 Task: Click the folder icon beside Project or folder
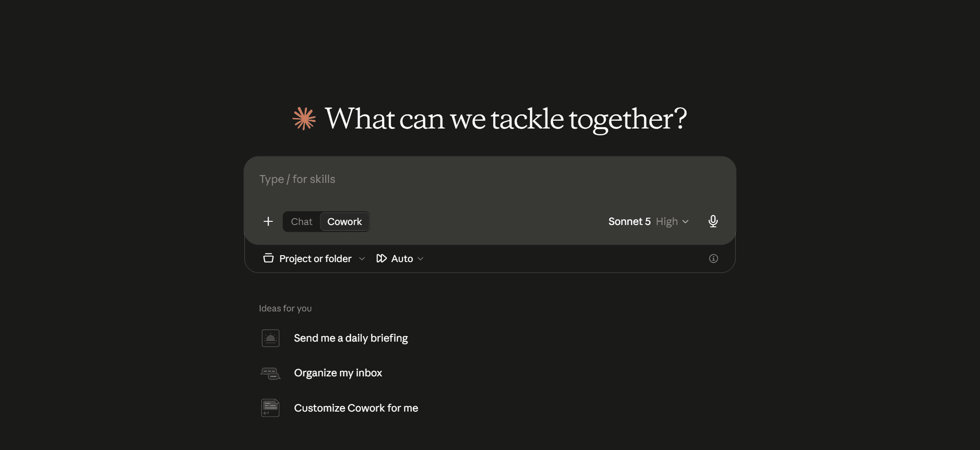point(269,258)
